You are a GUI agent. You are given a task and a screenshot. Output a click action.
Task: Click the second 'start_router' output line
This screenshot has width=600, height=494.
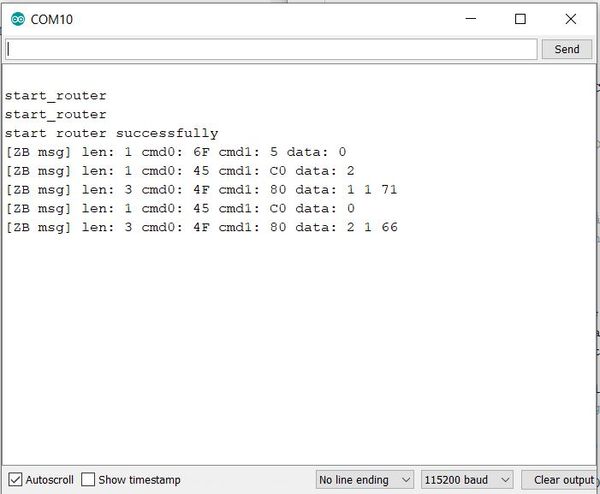[55, 114]
